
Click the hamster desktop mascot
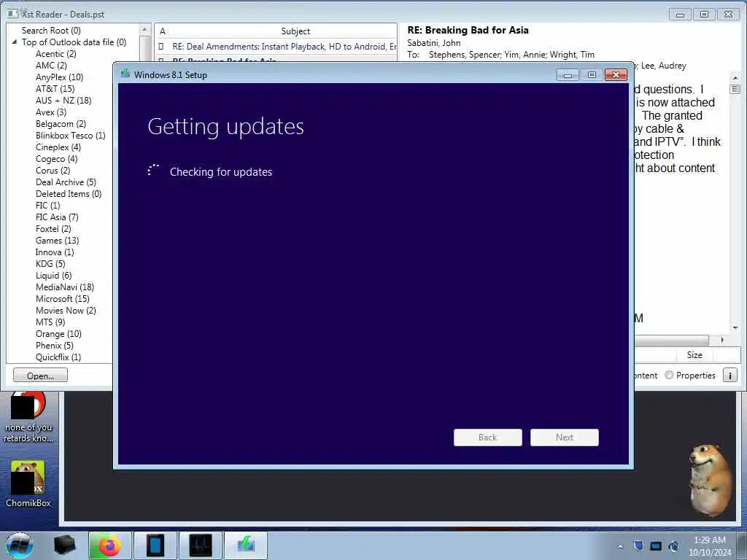click(711, 480)
